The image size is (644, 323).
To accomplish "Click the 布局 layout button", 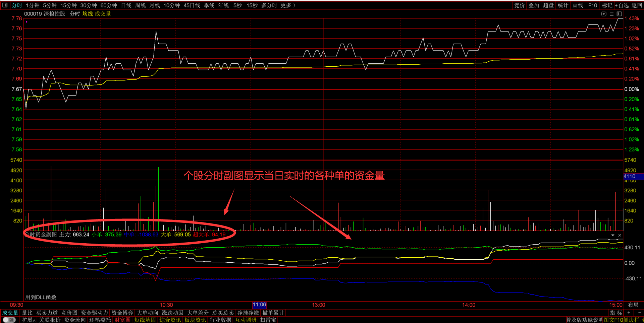I will coord(633,305).
